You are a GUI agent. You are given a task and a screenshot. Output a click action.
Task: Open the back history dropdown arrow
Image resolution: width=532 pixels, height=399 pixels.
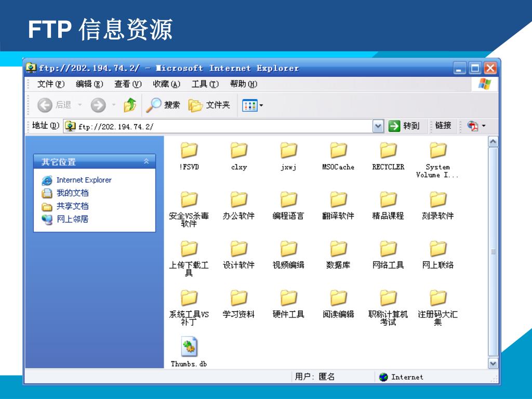[80, 105]
